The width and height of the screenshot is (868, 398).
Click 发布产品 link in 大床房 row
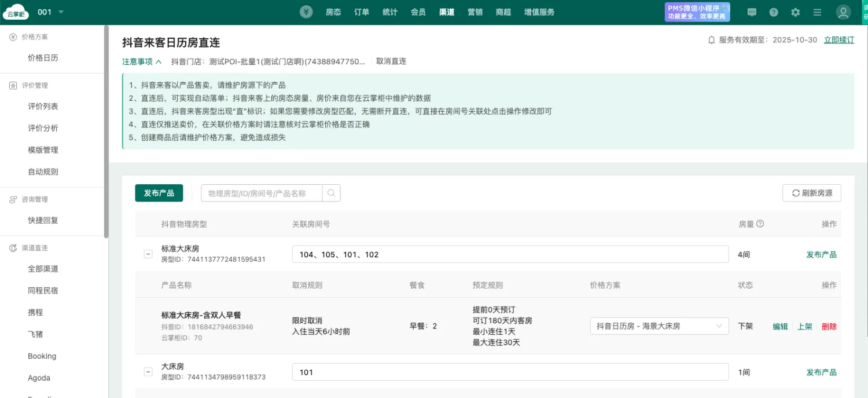pos(822,372)
